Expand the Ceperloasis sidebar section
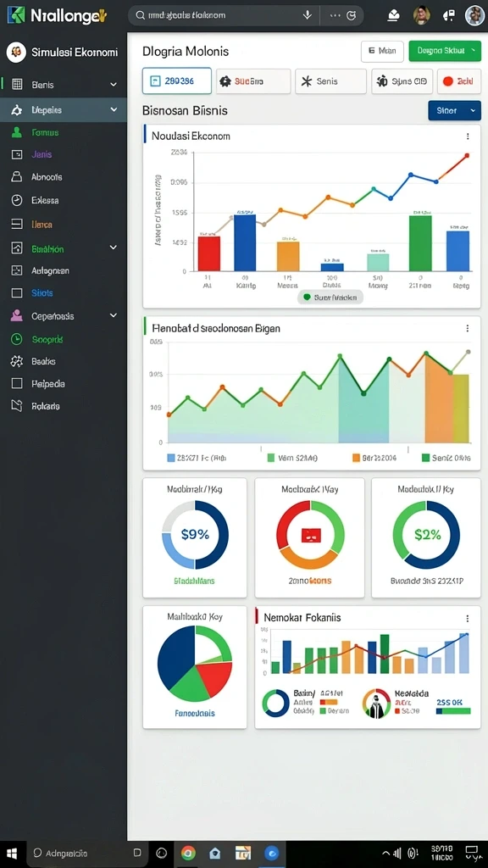Viewport: 488px width, 868px height. click(x=64, y=316)
